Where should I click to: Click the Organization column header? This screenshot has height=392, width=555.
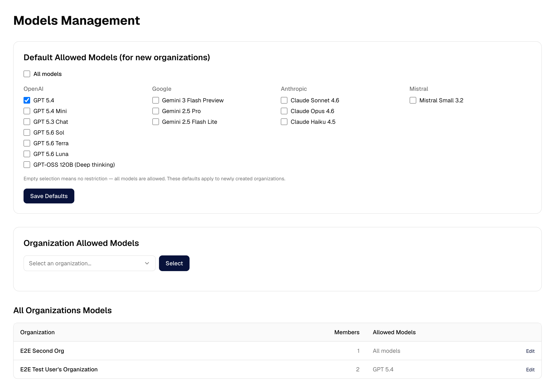[37, 332]
